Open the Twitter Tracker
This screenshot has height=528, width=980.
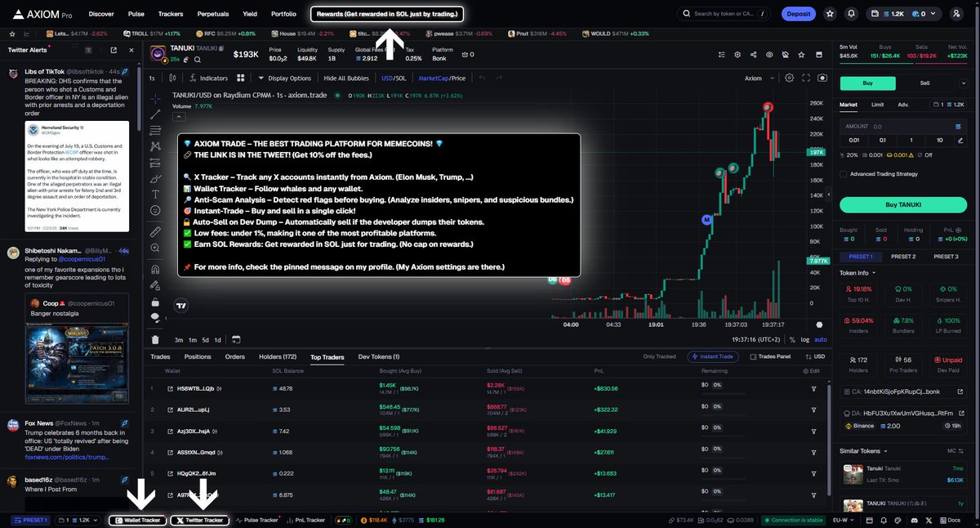199,520
